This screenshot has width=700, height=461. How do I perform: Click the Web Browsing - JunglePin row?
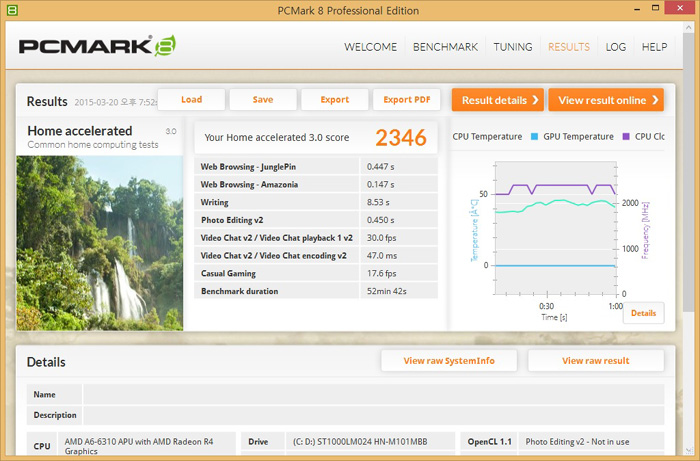point(316,166)
